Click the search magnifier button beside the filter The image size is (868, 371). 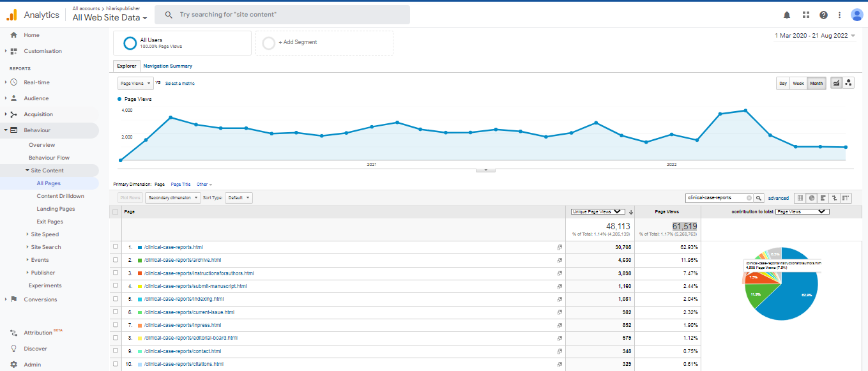(x=759, y=198)
